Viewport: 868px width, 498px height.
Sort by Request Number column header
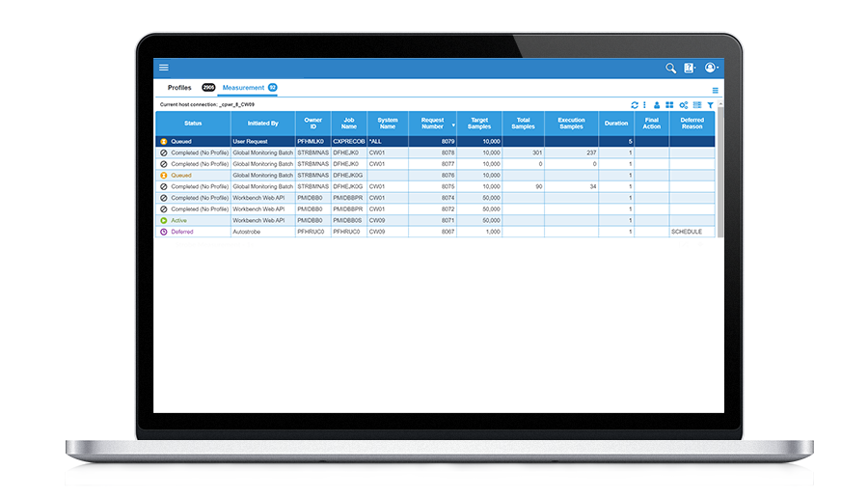coord(433,124)
